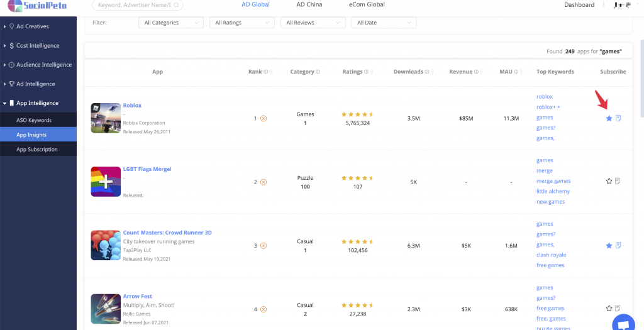644x330 pixels.
Task: Click the Ad Creatives lightbulb icon
Action: coord(11,26)
